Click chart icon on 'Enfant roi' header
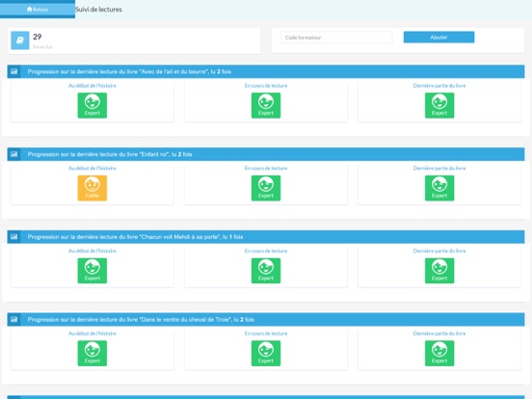 (13, 154)
